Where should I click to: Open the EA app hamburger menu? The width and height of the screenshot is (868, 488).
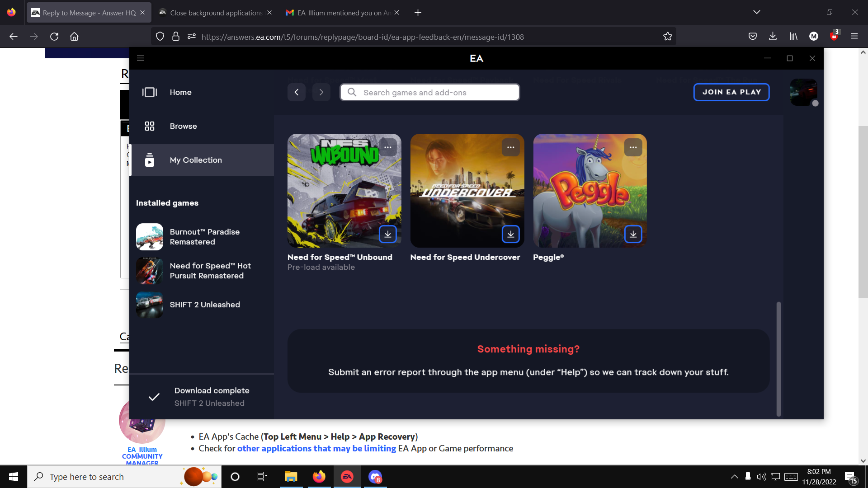140,58
